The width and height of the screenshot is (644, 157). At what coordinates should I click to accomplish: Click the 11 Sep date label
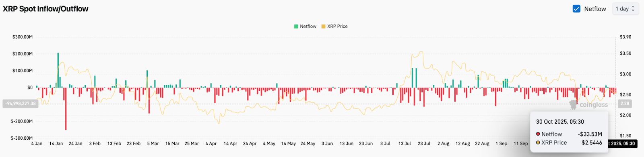[x=521, y=143]
